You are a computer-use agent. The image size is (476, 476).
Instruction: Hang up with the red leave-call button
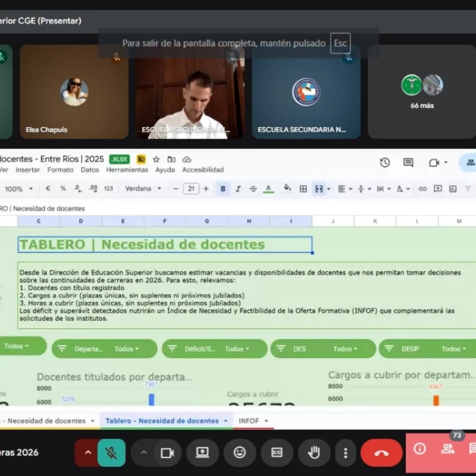[x=381, y=453]
